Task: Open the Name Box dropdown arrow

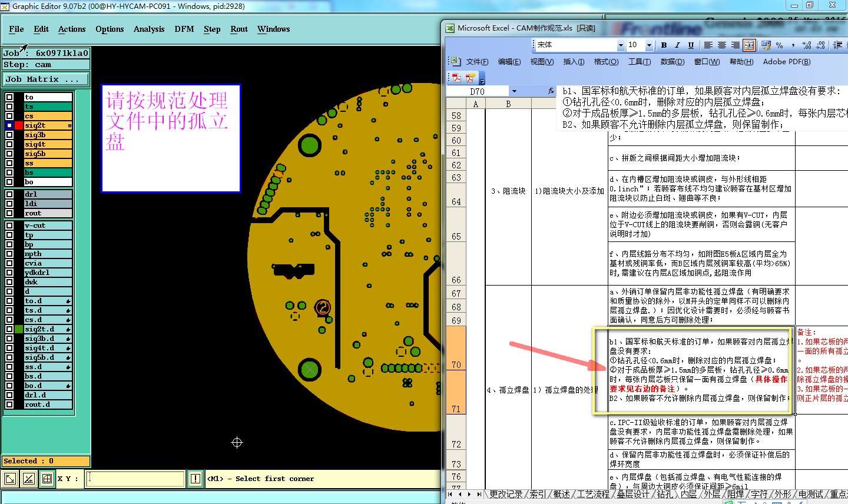Action: (x=514, y=91)
